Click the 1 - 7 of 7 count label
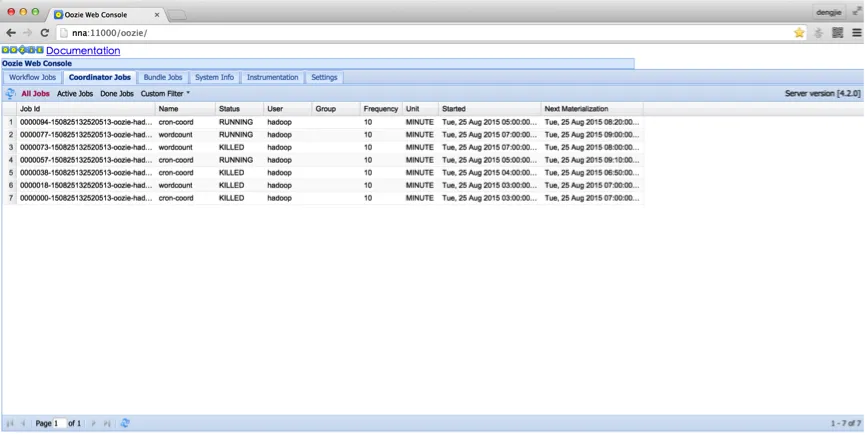865x435 pixels. pos(846,423)
